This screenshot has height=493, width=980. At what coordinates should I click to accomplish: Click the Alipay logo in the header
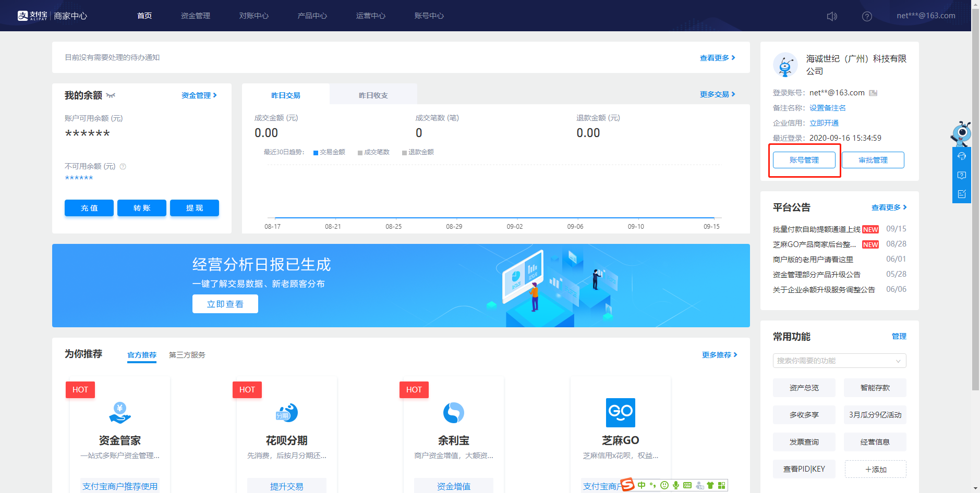click(x=32, y=16)
